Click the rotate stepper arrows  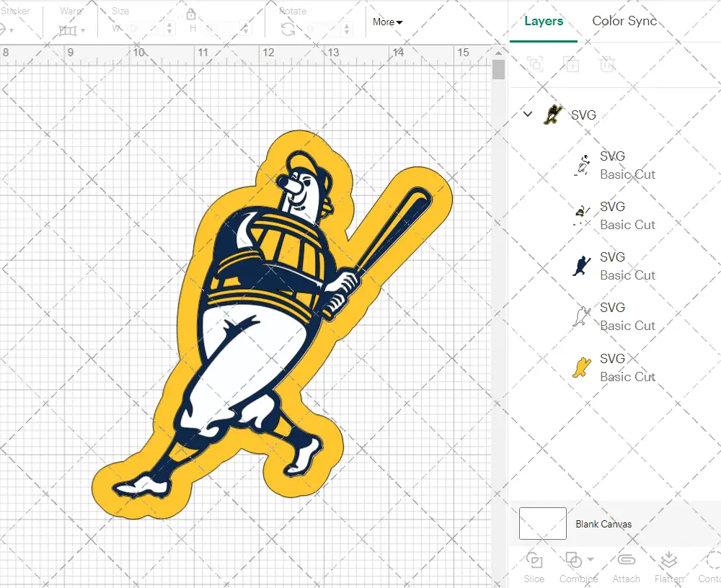pyautogui.click(x=347, y=29)
